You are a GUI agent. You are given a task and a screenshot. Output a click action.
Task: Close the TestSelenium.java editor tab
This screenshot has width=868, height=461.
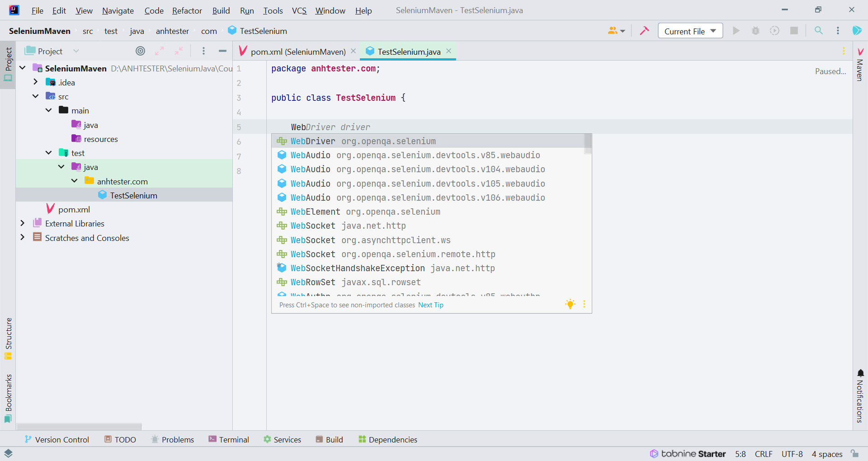(x=448, y=51)
